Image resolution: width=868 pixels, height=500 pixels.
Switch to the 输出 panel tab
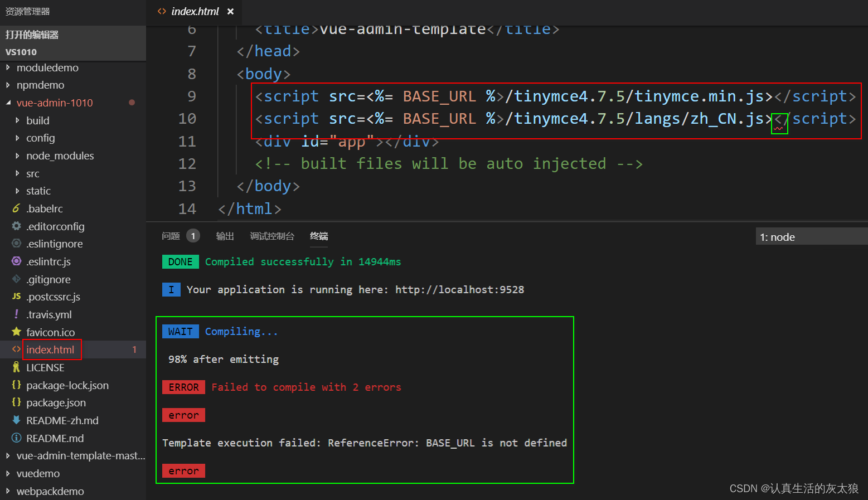click(x=225, y=236)
